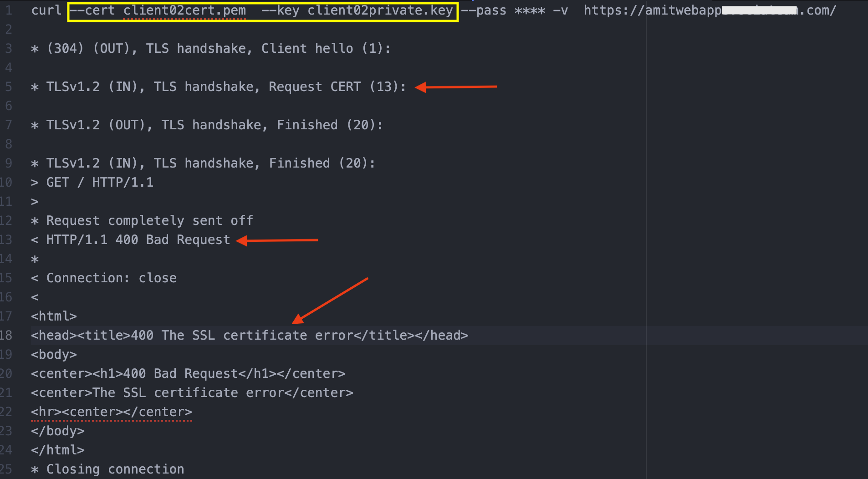Click the --pass option text
The image size is (868, 479).
click(x=483, y=10)
